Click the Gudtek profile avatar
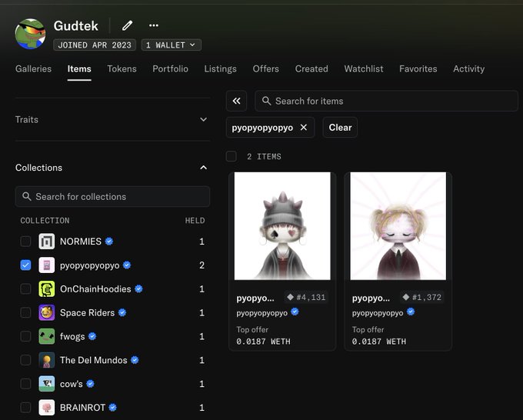 pos(30,34)
